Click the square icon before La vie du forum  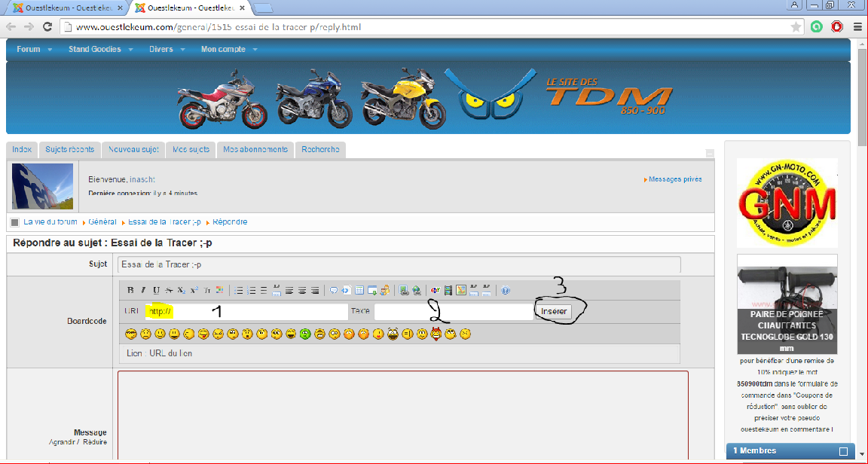coord(14,222)
